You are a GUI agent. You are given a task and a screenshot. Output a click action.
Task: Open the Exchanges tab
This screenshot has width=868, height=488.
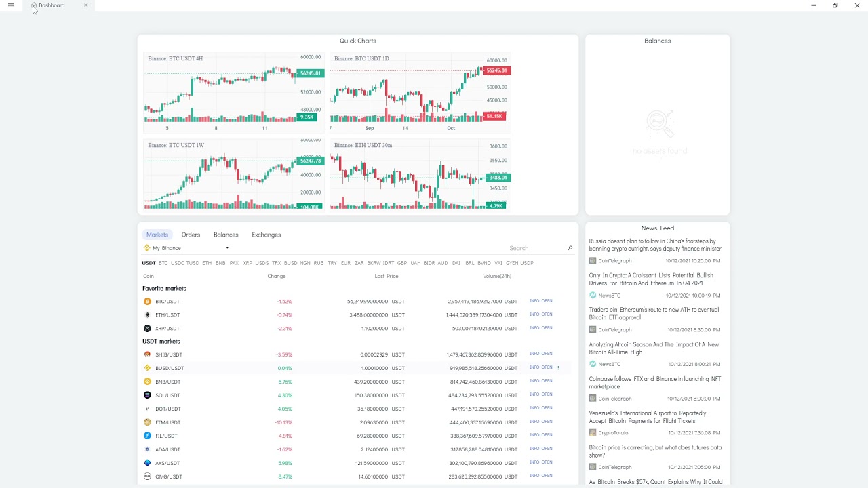point(266,235)
